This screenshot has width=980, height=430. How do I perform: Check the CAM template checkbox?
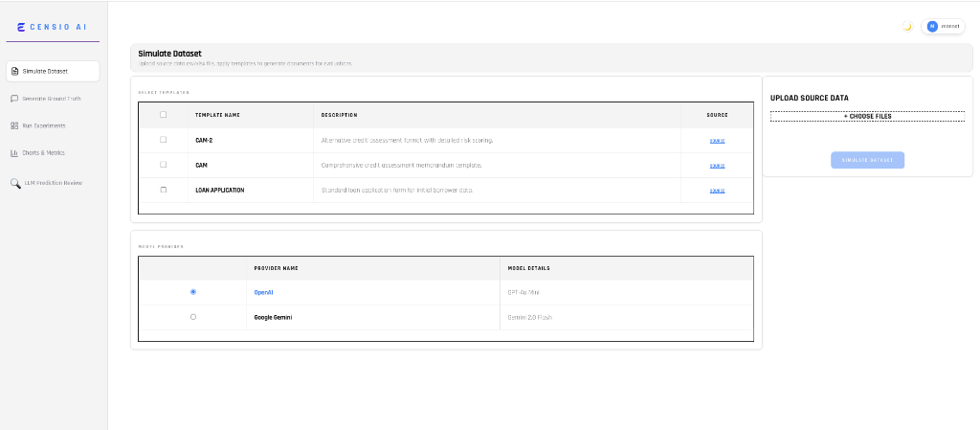pos(164,165)
